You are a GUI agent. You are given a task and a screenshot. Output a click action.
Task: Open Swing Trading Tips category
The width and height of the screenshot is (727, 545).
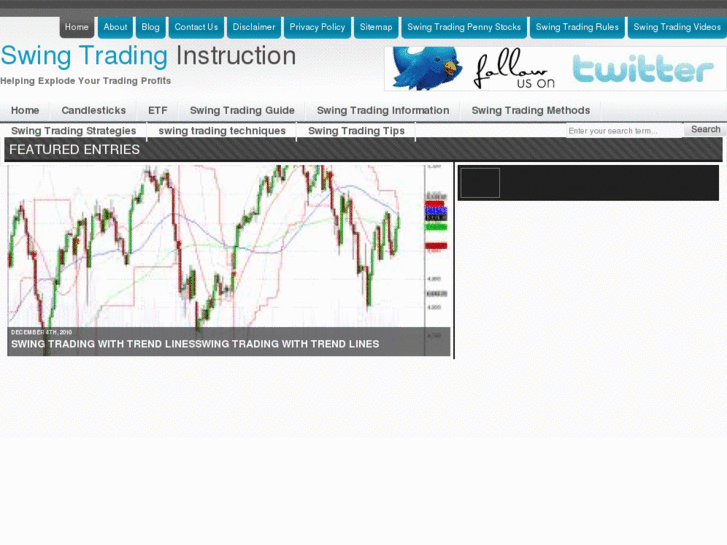(x=356, y=131)
